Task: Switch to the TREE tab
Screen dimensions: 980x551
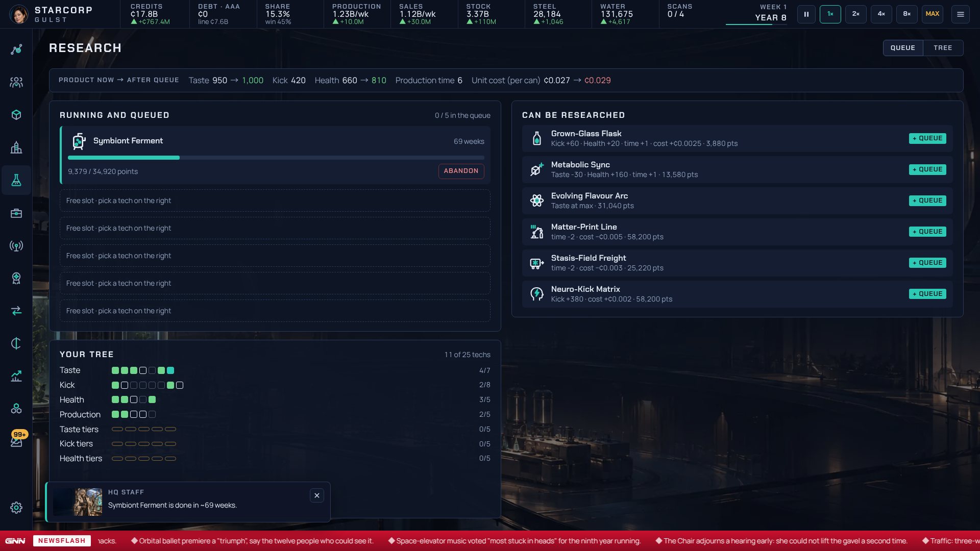Action: 943,48
